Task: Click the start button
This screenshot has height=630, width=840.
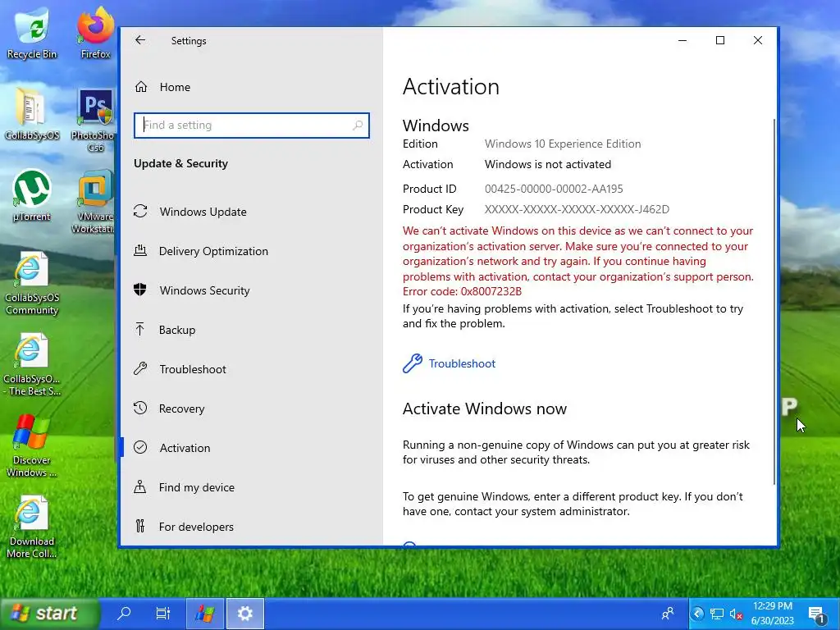Action: pos(49,614)
